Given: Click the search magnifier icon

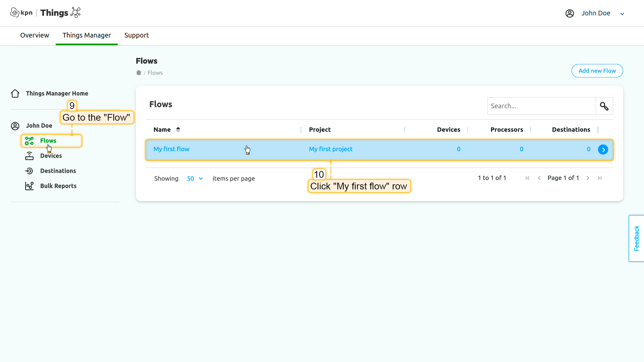Looking at the screenshot, I should [x=604, y=106].
